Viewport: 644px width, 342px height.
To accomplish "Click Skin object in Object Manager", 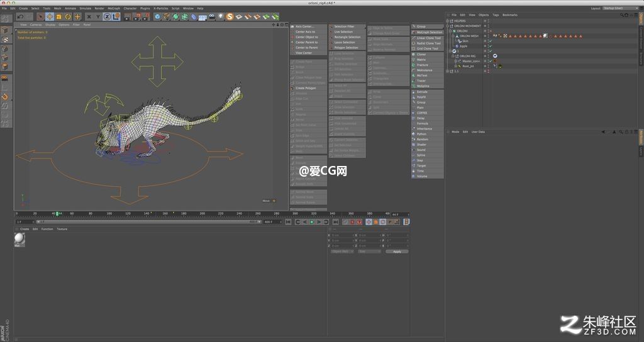I will click(x=465, y=41).
